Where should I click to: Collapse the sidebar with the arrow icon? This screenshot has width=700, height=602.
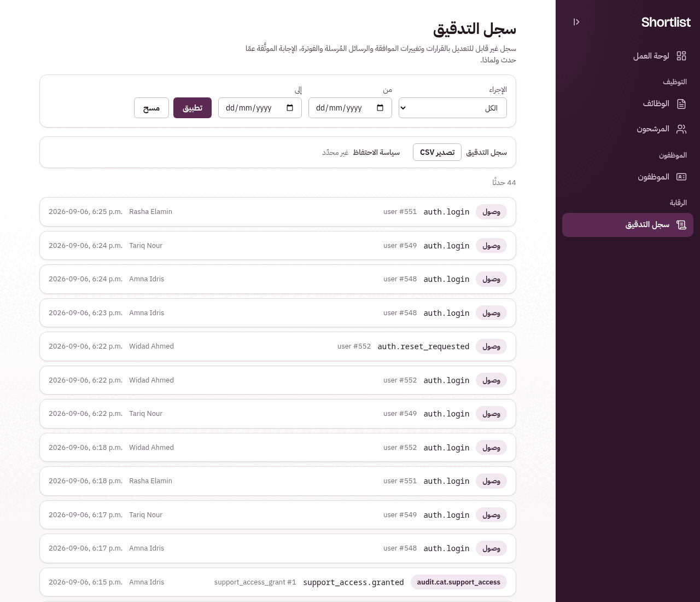(576, 22)
